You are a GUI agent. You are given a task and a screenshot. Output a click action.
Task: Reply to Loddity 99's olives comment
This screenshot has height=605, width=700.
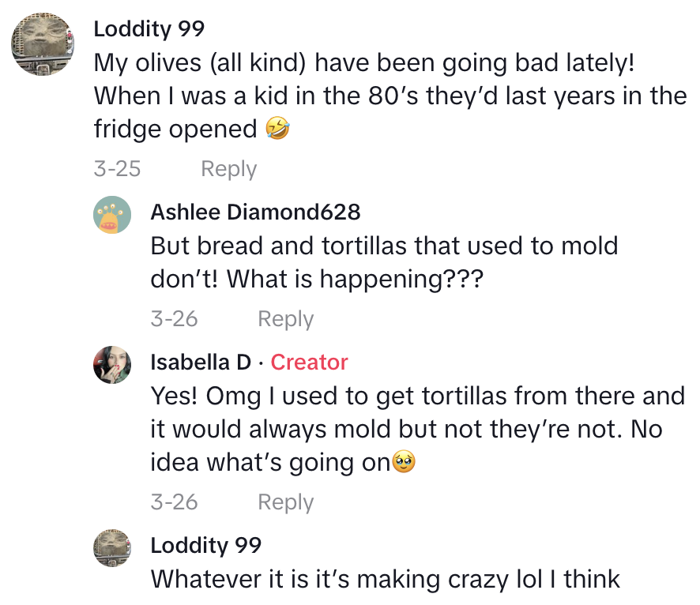coord(228,169)
